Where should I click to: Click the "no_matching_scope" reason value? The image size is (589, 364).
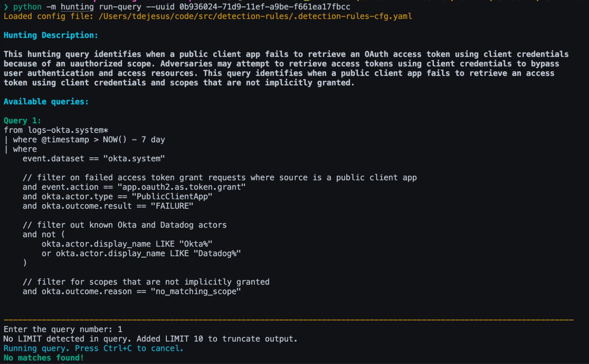[196, 291]
